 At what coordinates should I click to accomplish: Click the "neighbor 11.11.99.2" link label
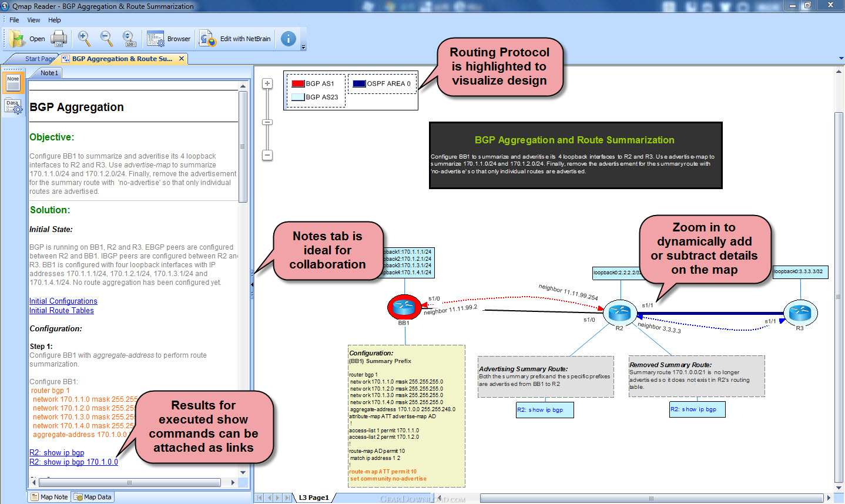click(x=451, y=310)
